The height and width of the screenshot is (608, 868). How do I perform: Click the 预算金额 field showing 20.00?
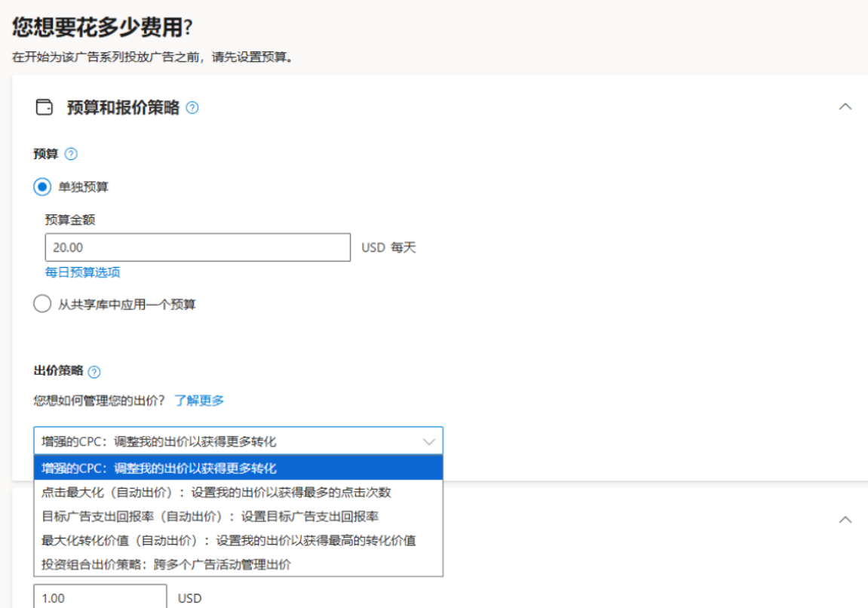198,247
